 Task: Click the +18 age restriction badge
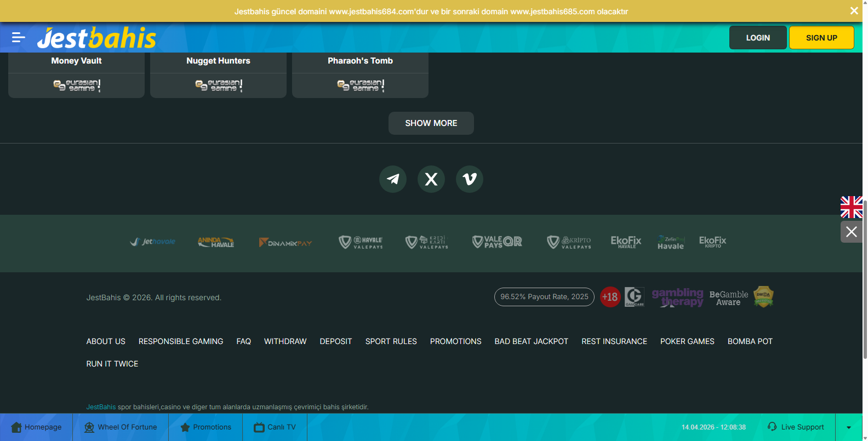click(x=610, y=297)
